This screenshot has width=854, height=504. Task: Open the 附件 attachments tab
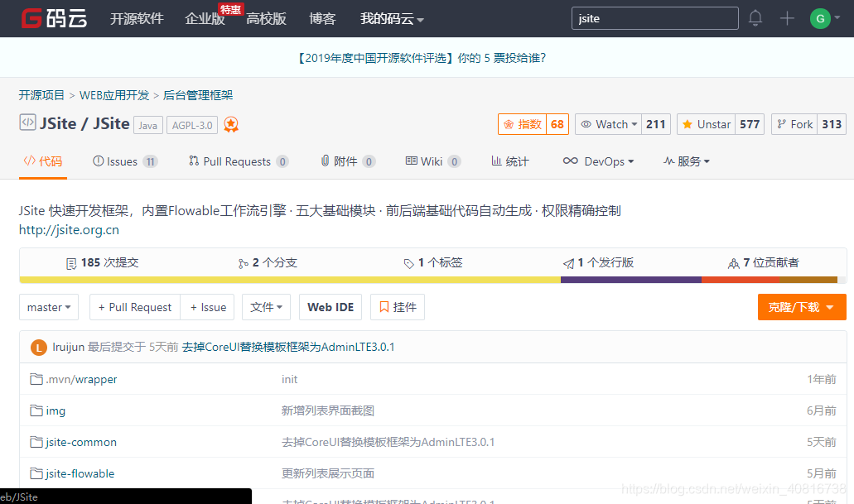tap(348, 161)
